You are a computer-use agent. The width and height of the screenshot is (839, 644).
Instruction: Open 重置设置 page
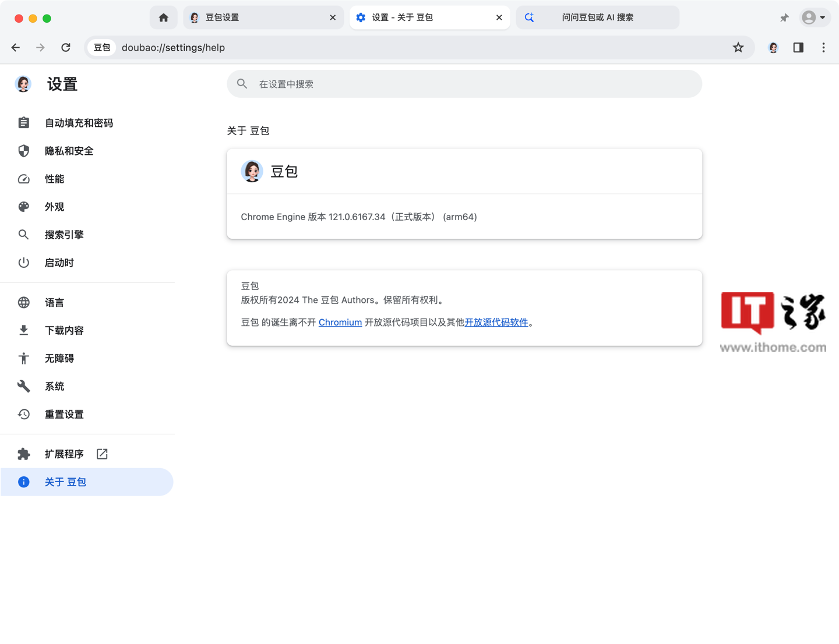(87, 414)
